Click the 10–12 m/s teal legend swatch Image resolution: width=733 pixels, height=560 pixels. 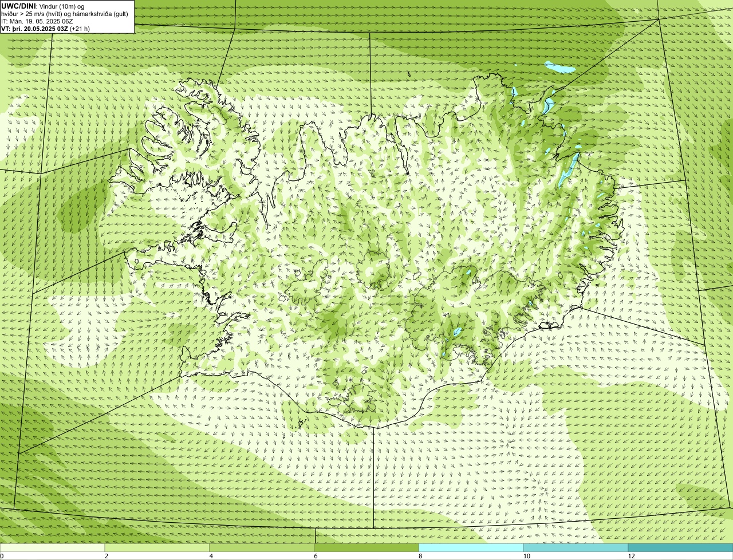click(x=576, y=548)
